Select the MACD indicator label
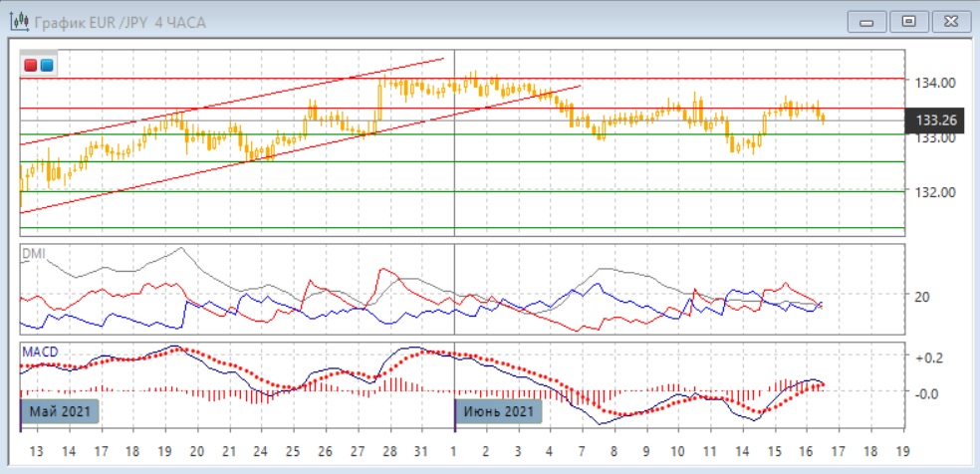 point(39,352)
